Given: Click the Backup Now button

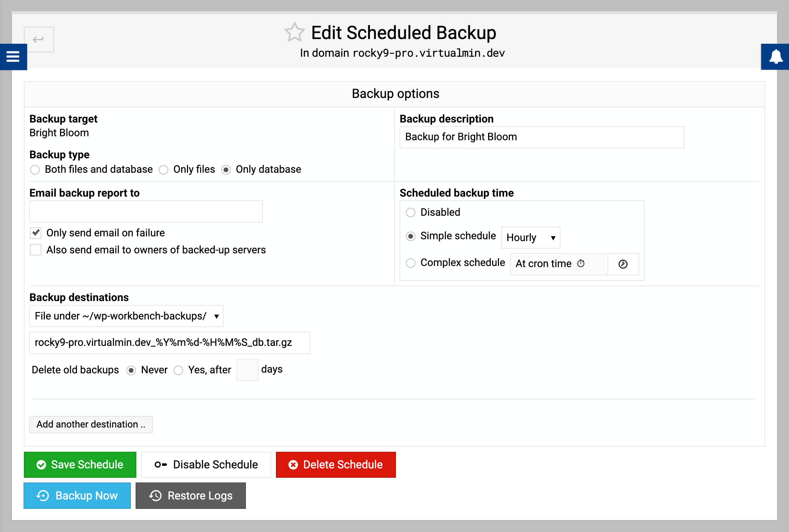Looking at the screenshot, I should [x=77, y=495].
